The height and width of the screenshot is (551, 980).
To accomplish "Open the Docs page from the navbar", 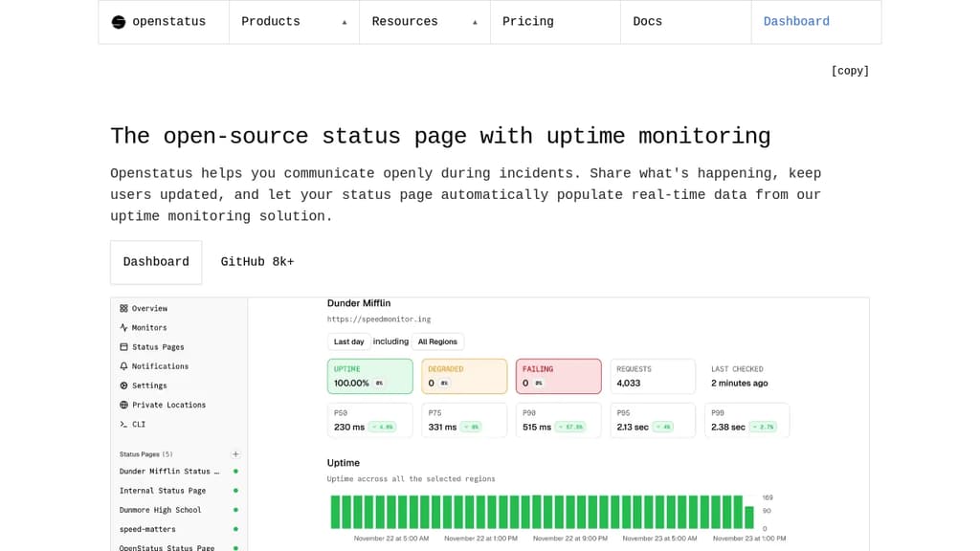I will (647, 21).
